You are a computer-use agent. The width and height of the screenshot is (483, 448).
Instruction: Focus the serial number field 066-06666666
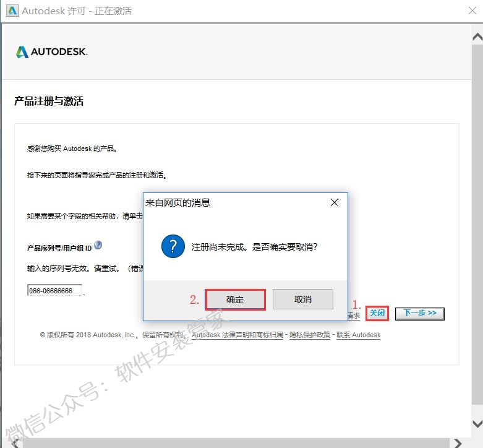click(54, 290)
